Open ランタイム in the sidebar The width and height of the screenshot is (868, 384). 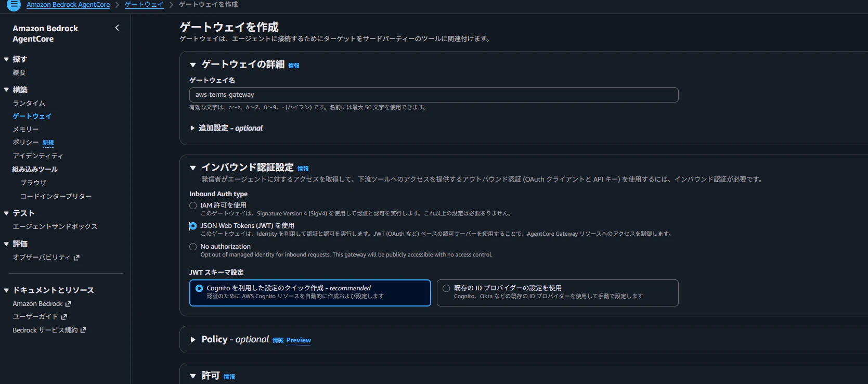(29, 104)
